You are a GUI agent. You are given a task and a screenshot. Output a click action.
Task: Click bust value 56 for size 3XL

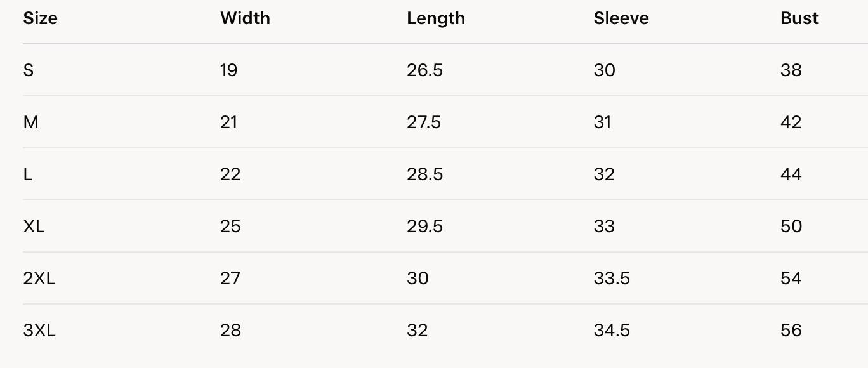[791, 331]
